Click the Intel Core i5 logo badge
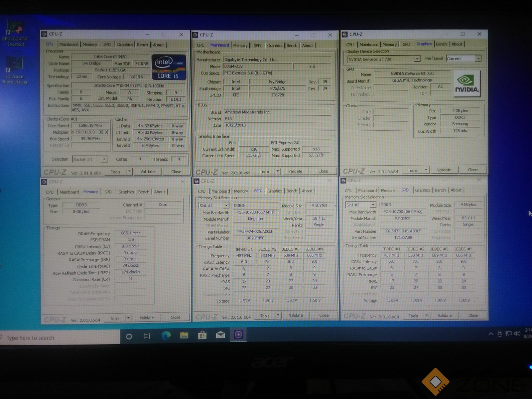The image size is (532, 399). (x=169, y=67)
